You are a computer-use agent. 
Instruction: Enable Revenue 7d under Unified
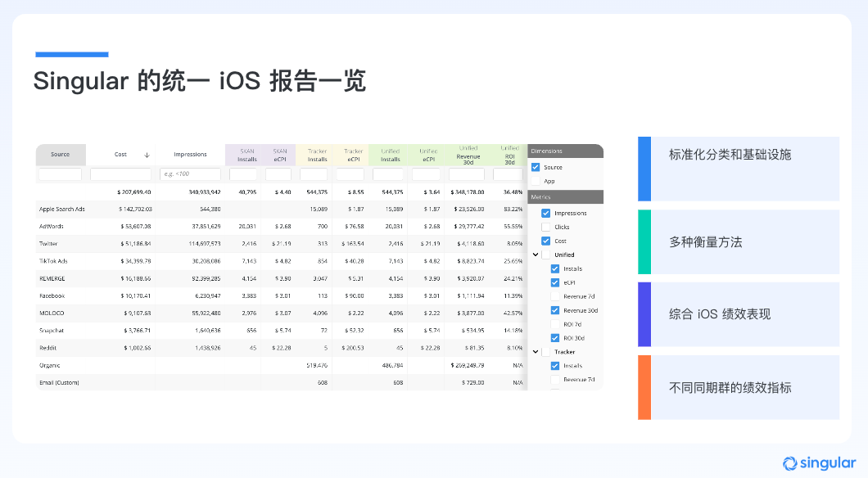coord(554,296)
